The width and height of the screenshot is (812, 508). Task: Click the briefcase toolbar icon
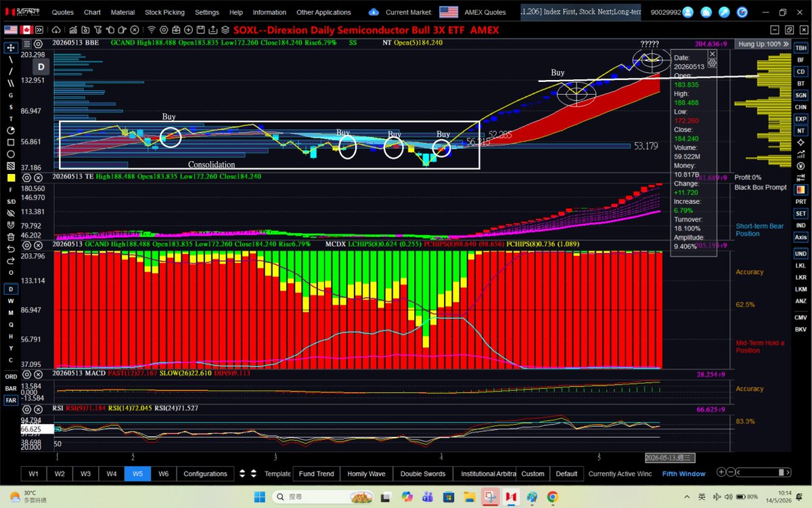[x=175, y=30]
